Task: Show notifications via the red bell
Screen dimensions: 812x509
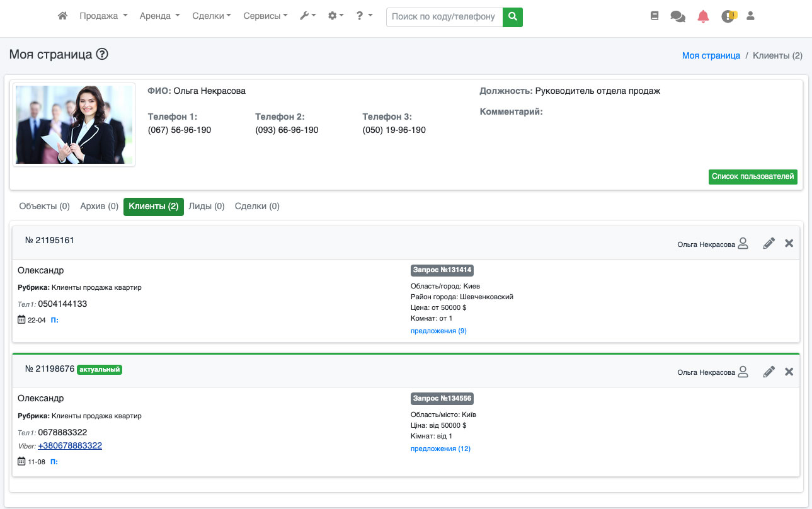Action: [703, 16]
